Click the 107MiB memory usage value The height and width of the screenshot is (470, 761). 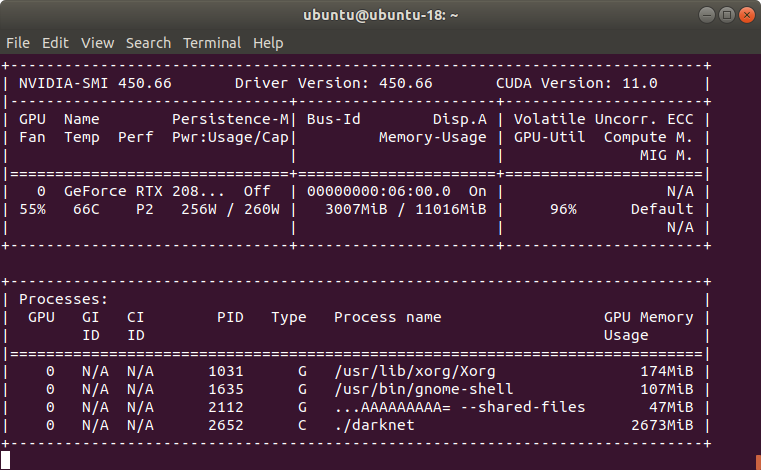pos(667,389)
